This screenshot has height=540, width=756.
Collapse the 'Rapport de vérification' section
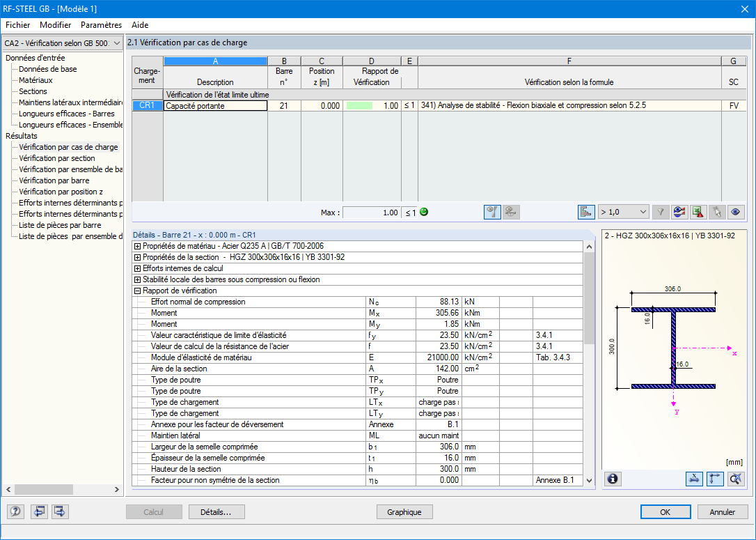pyautogui.click(x=137, y=291)
